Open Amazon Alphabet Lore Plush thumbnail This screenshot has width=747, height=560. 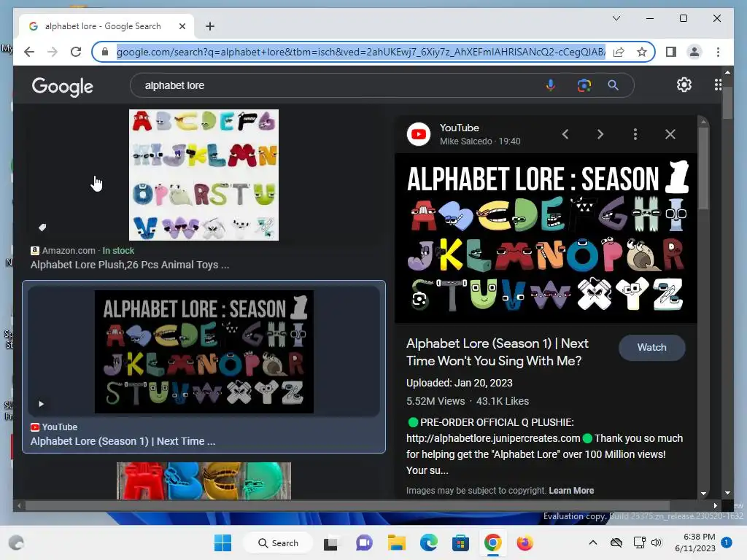204,175
